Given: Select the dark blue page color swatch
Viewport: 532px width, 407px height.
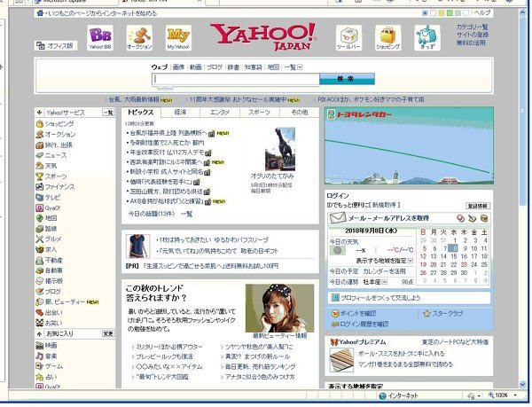Looking at the screenshot, I should (x=425, y=13).
